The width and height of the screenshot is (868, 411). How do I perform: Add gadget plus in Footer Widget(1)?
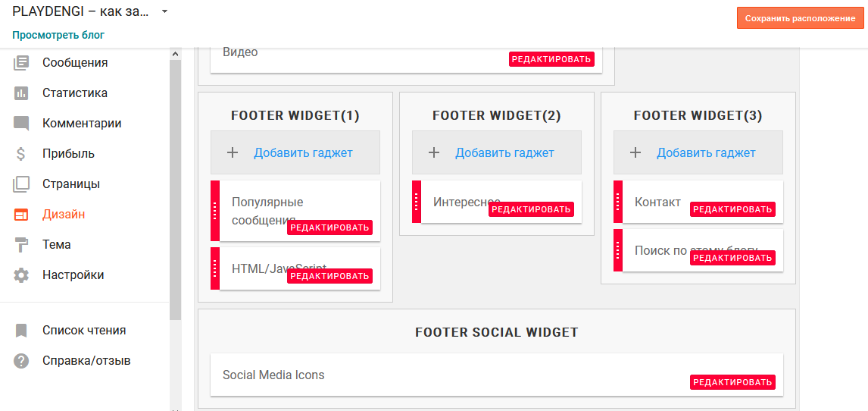coord(233,152)
